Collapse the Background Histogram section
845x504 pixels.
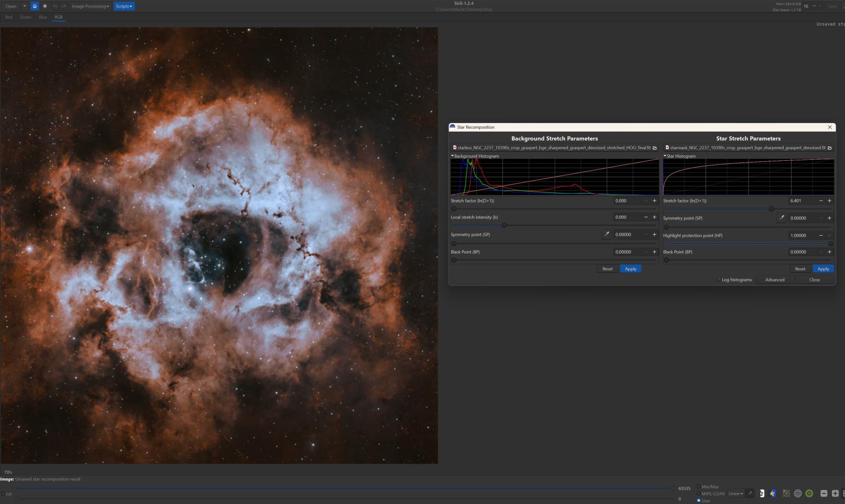[452, 156]
